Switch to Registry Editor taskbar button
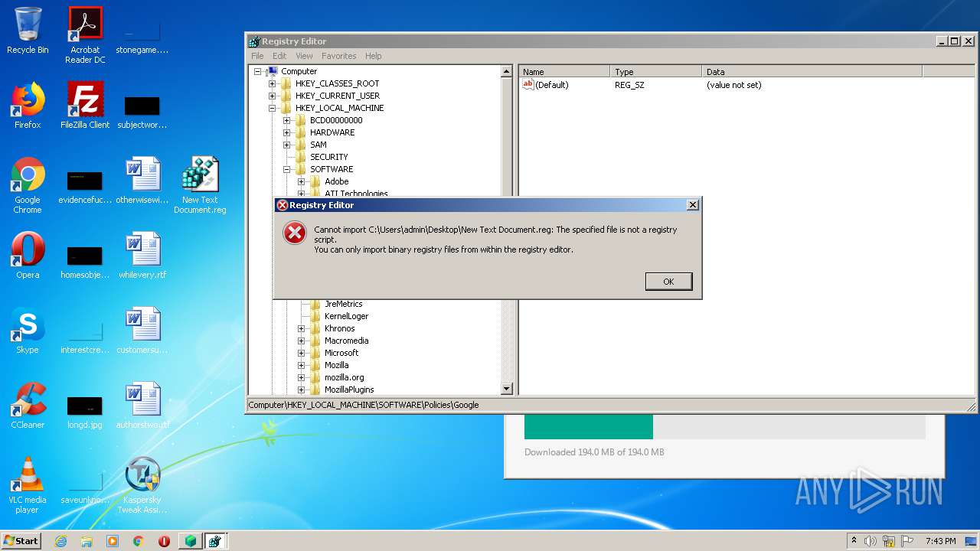This screenshot has height=551, width=980. (x=215, y=541)
